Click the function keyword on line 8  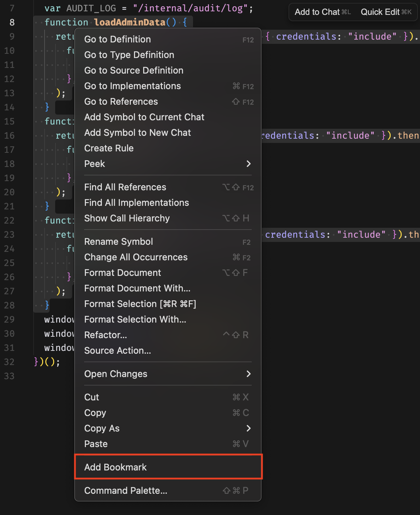66,22
